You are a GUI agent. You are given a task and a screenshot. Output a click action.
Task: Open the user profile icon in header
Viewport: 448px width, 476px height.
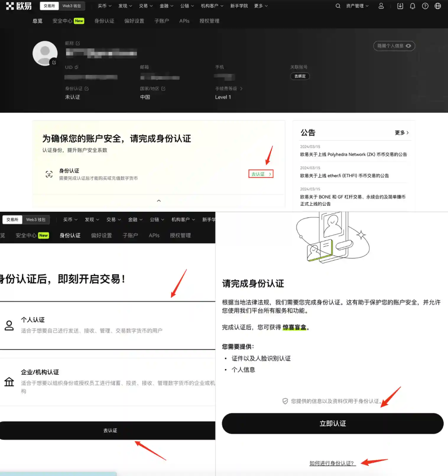coord(381,6)
